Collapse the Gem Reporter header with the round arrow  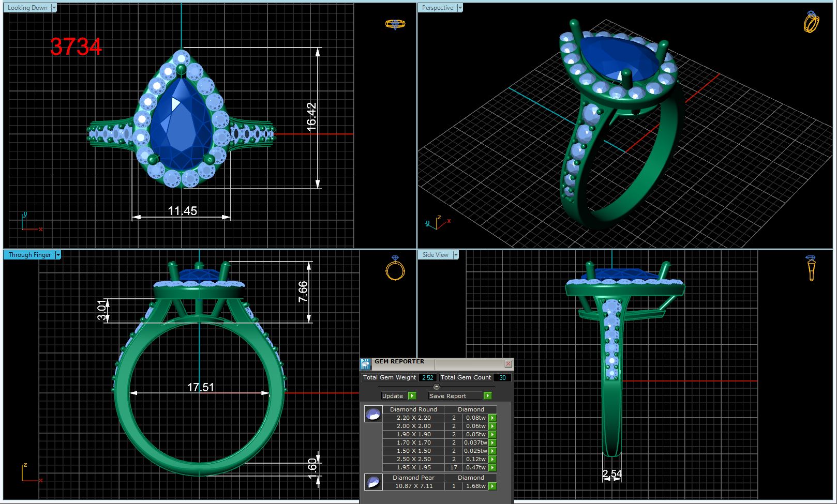436,387
